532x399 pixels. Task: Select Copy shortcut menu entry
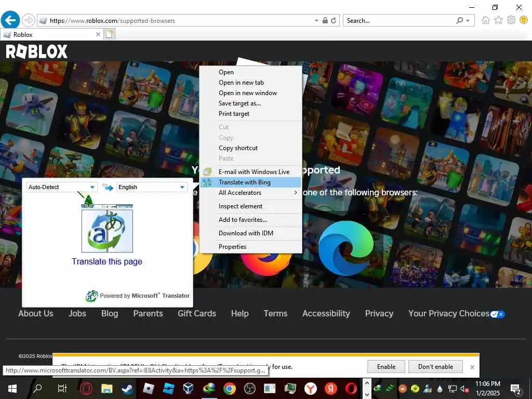pos(250,148)
